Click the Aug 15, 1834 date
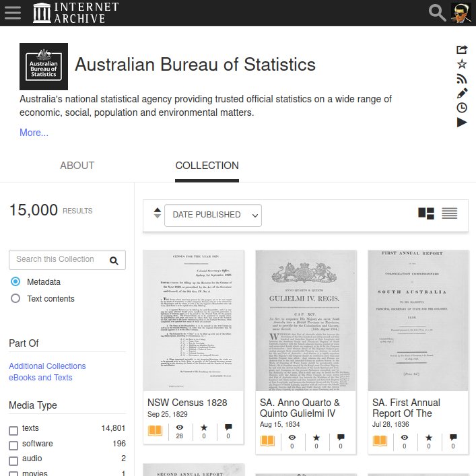This screenshot has height=476, width=476. [x=279, y=424]
